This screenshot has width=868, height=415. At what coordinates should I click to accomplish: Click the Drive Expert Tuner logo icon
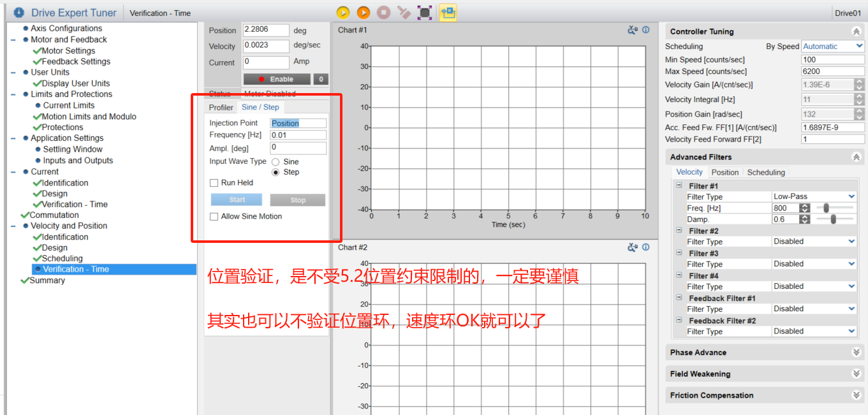[x=18, y=12]
